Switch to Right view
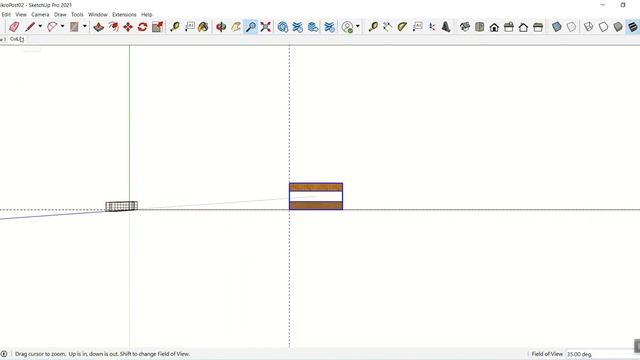The image size is (640, 360). pos(509,27)
